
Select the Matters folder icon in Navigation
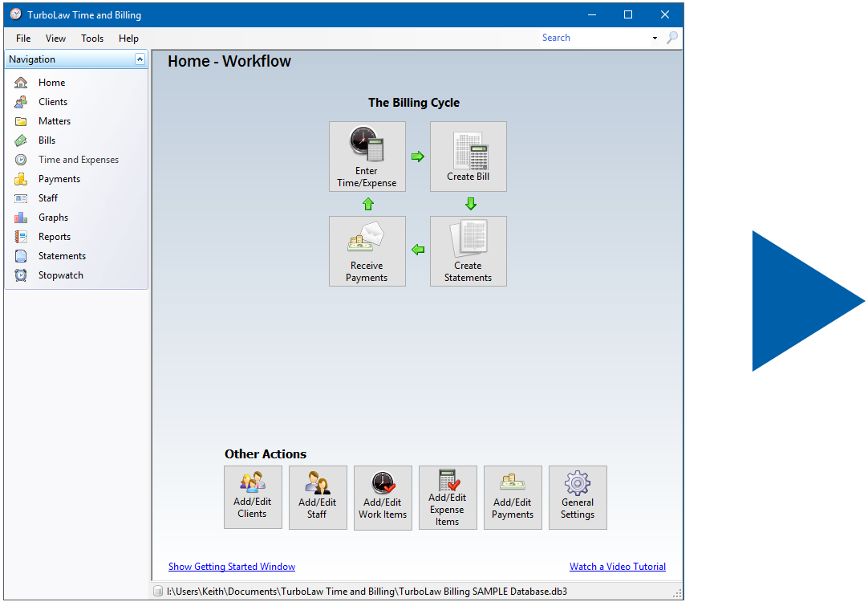tap(21, 121)
